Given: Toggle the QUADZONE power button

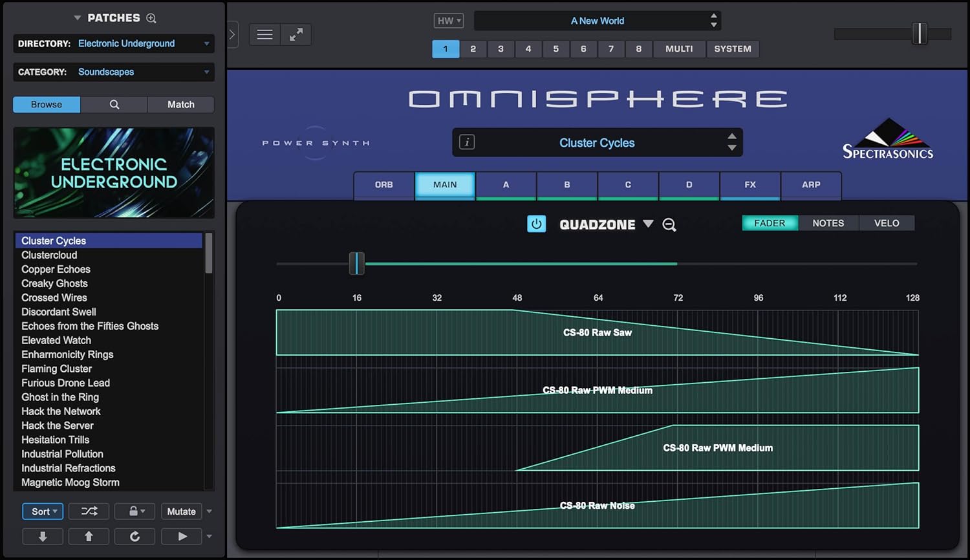Looking at the screenshot, I should (536, 224).
